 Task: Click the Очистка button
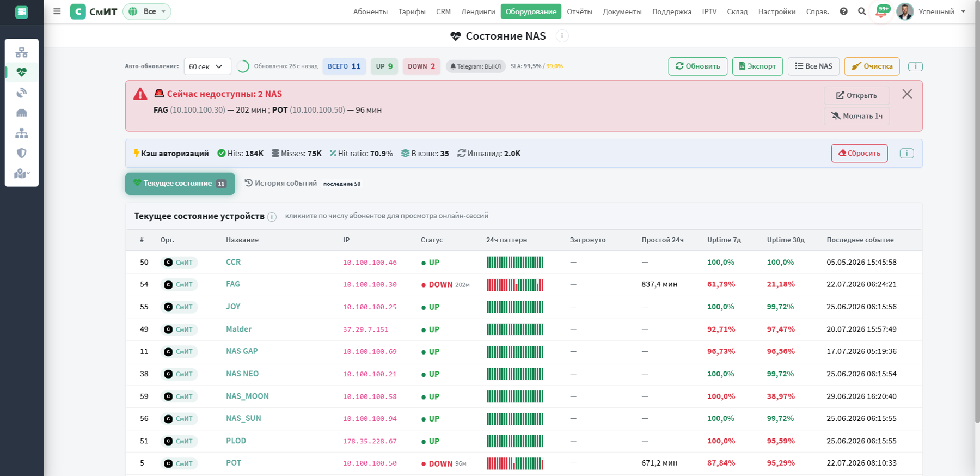[872, 66]
